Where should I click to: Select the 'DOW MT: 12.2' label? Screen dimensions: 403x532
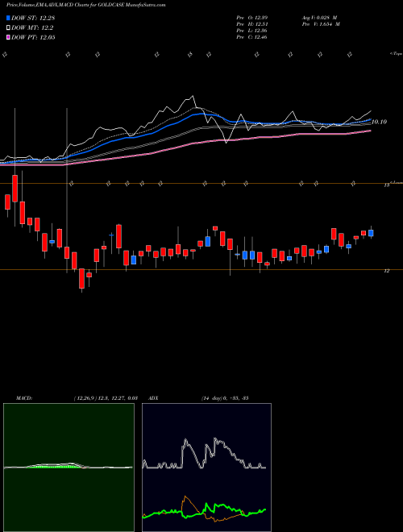32,28
